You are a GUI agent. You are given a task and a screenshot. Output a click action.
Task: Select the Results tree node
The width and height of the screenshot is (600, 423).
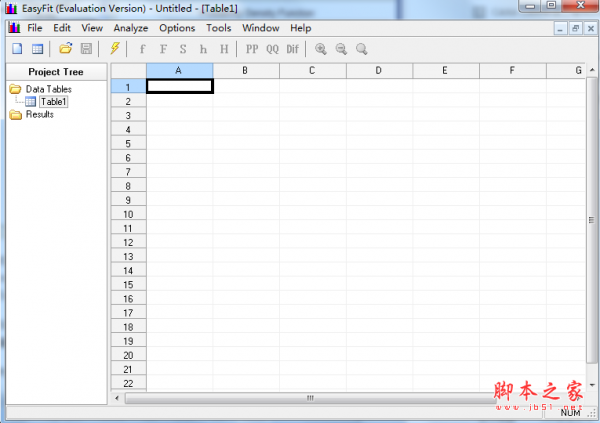[x=40, y=114]
